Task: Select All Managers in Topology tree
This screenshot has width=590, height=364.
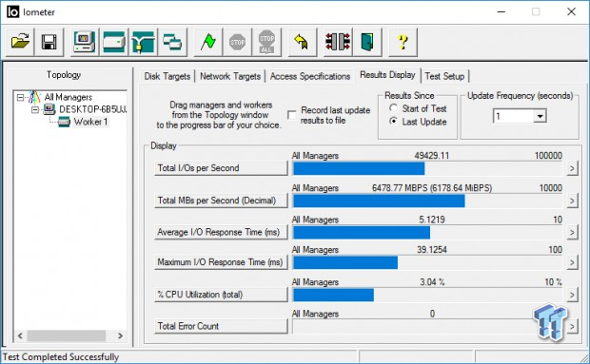Action: [x=69, y=97]
